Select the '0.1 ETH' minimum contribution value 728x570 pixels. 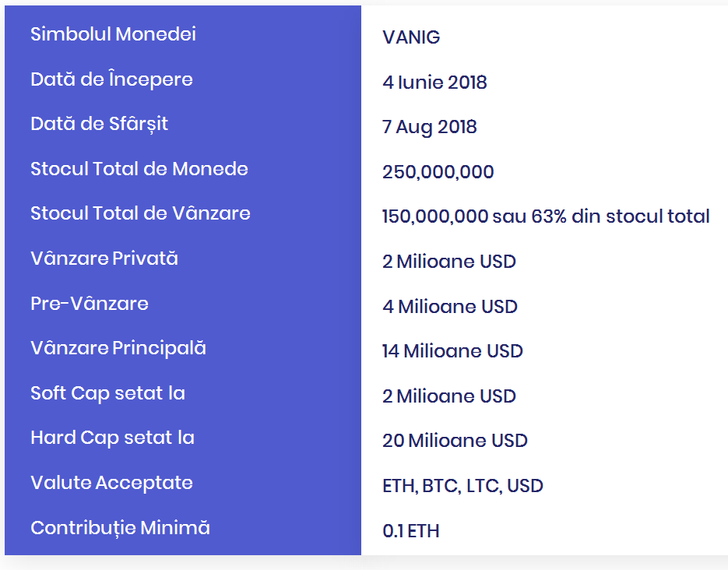pyautogui.click(x=410, y=531)
